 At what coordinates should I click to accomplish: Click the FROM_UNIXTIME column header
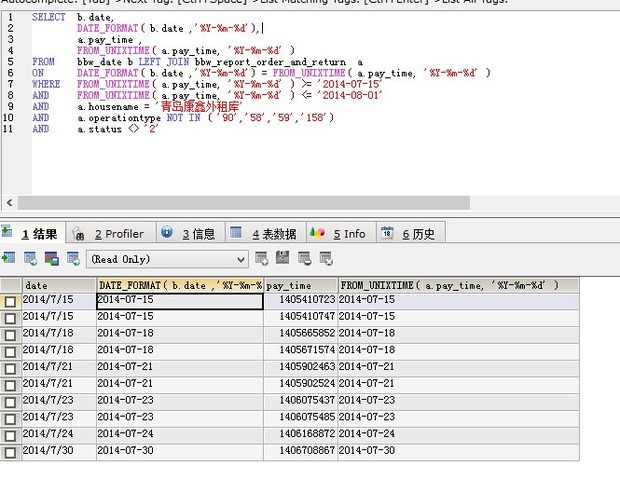459,285
